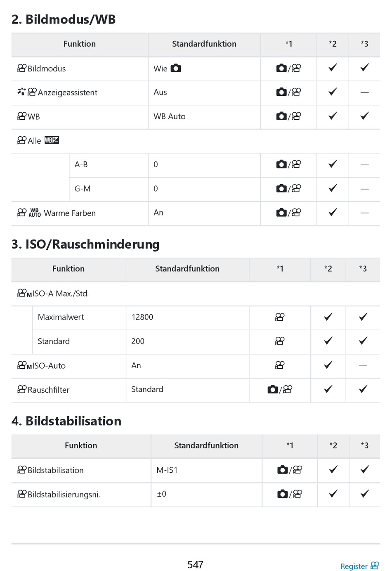Click the Maximalwert value 12800

click(x=142, y=317)
